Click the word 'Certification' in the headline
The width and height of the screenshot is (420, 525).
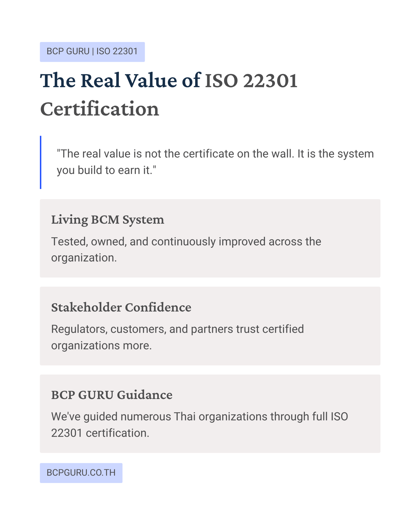tap(99, 109)
